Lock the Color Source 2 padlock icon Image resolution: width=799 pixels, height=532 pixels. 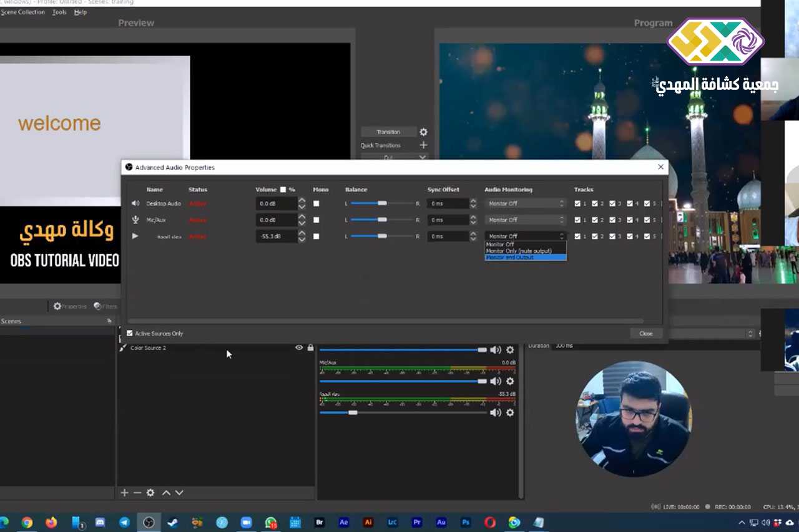tap(310, 348)
